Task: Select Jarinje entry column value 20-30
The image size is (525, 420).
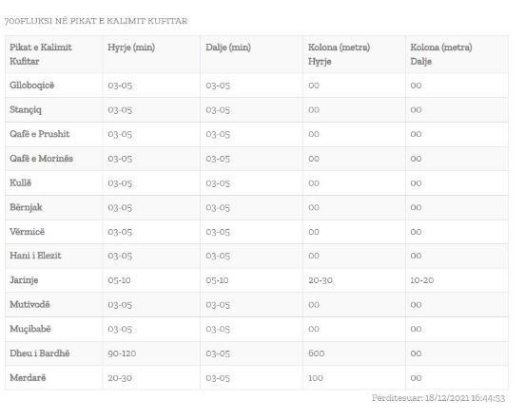Action: click(321, 280)
